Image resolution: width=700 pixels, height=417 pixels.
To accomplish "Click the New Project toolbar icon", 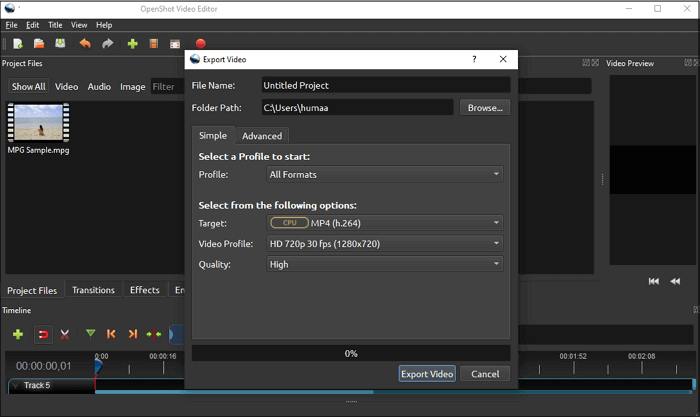I will point(17,43).
